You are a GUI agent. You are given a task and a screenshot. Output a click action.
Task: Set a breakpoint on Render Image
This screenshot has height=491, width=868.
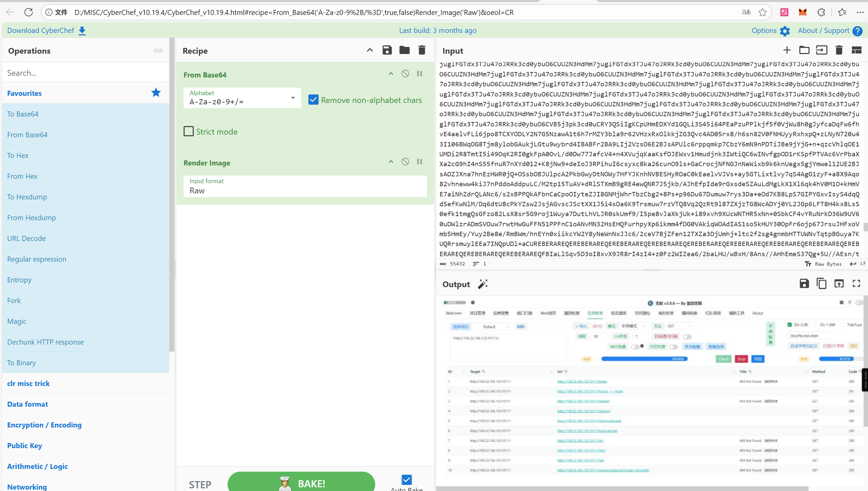[x=420, y=162]
